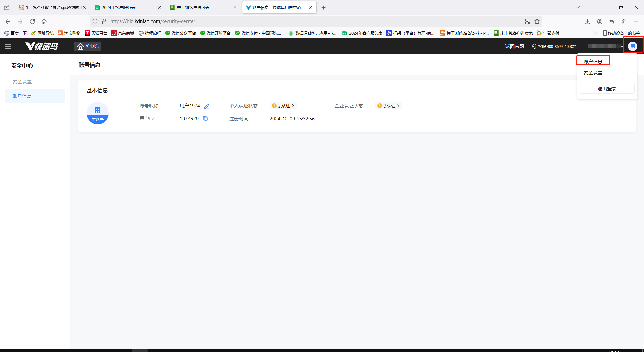Open the QR code icon in the address bar
Screen dimensions: 644x352
coord(528,21)
